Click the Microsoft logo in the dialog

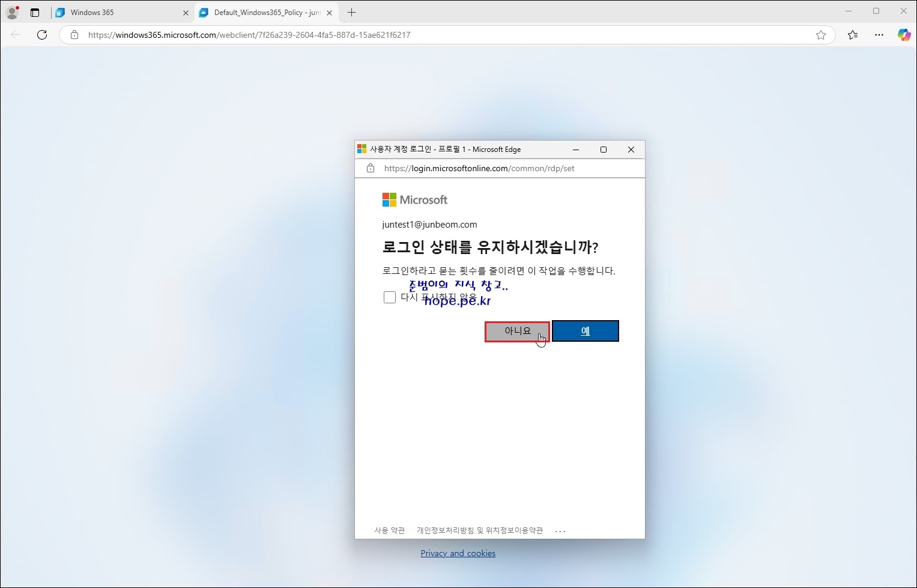click(x=415, y=199)
